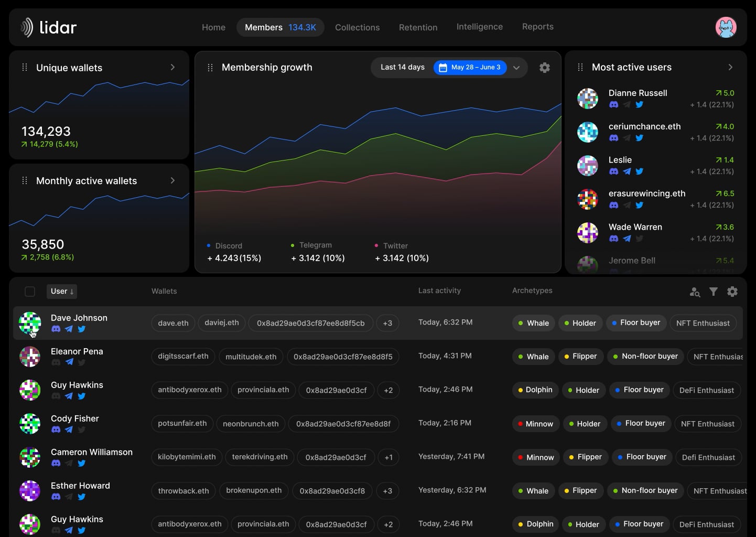Expand the Monthly active wallets card arrow
756x537 pixels.
click(x=172, y=180)
